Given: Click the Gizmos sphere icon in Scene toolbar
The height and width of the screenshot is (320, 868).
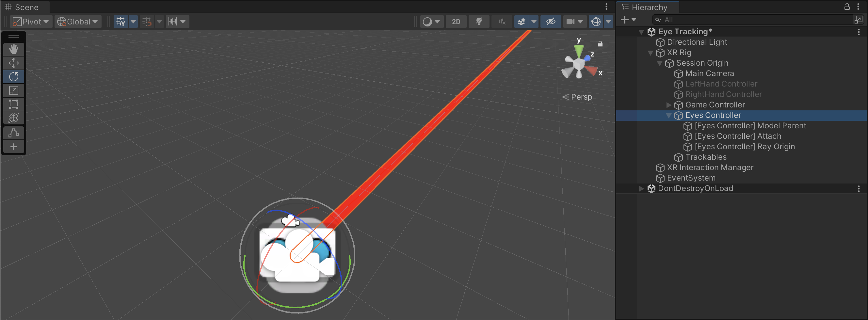Looking at the screenshot, I should point(596,22).
